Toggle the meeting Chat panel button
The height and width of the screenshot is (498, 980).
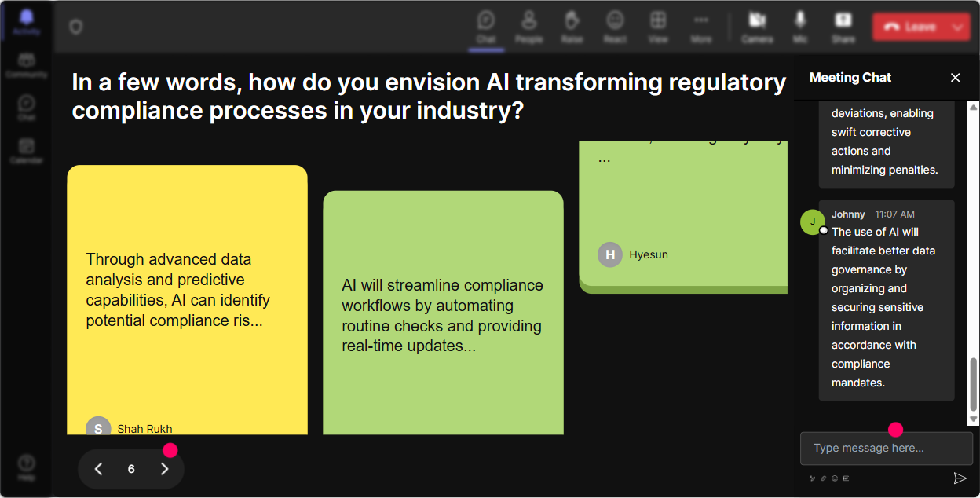coord(486,27)
